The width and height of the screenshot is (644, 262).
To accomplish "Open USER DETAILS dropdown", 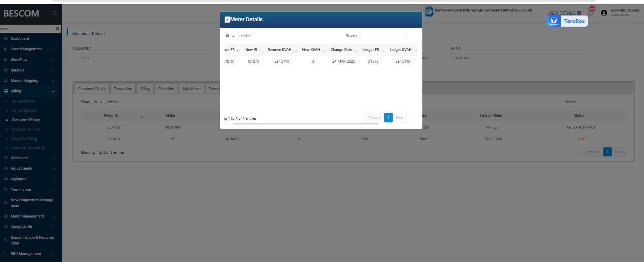I will tap(564, 13).
